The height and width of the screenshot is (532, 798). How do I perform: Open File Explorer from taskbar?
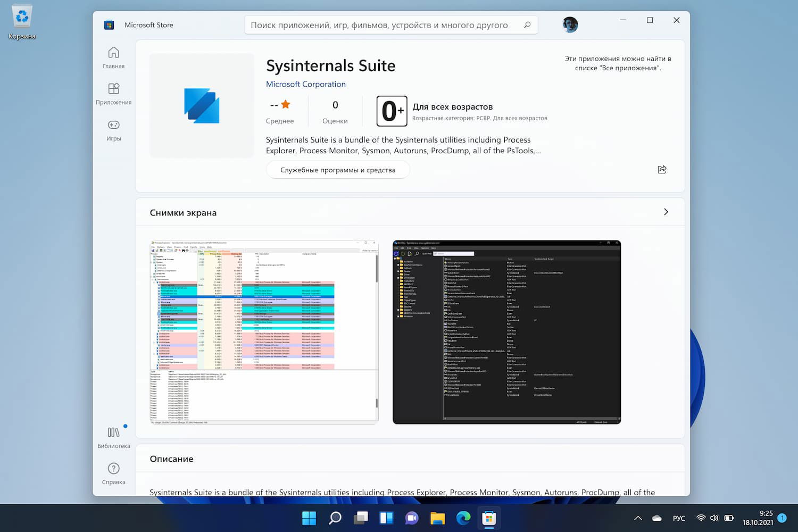coord(437,518)
